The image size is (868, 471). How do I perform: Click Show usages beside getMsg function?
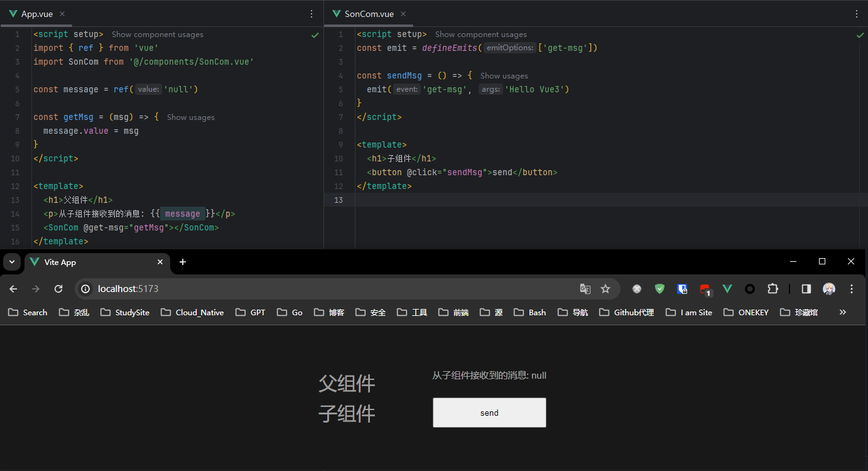tap(191, 117)
